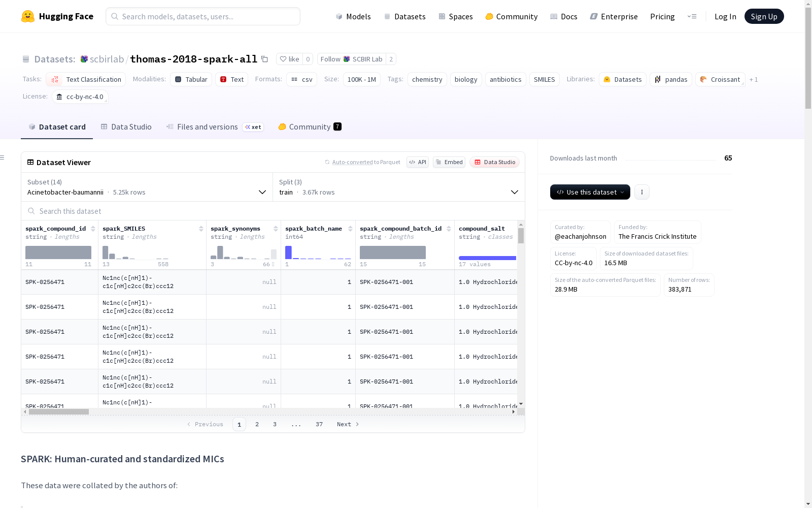The width and height of the screenshot is (812, 508).
Task: Click the scbirlab organization avatar icon
Action: pos(84,59)
